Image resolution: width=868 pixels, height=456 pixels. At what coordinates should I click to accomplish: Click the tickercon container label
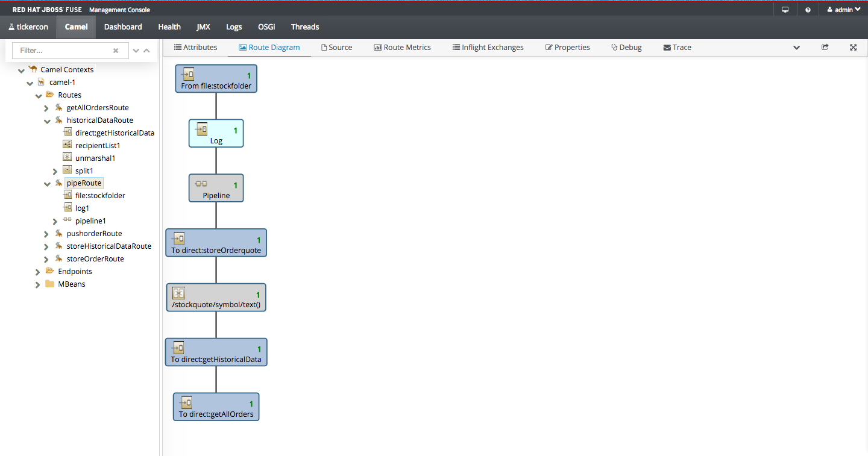click(28, 27)
